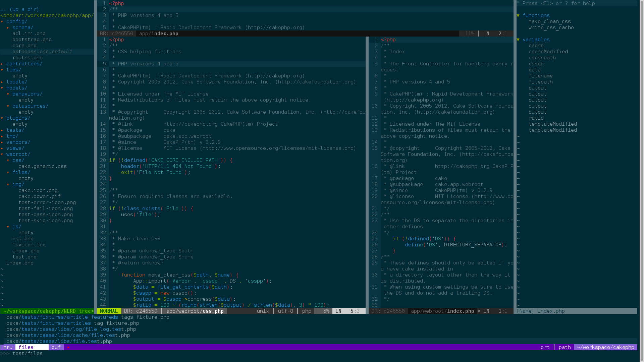This screenshot has width=644, height=362.
Task: Expand the controllers/ directory arrow
Action: click(x=2, y=64)
